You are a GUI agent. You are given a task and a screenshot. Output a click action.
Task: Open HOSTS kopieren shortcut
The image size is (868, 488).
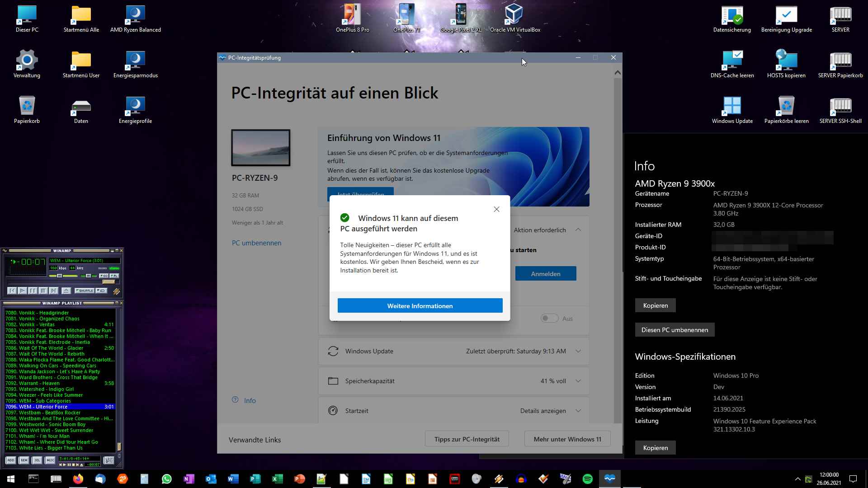click(x=786, y=64)
